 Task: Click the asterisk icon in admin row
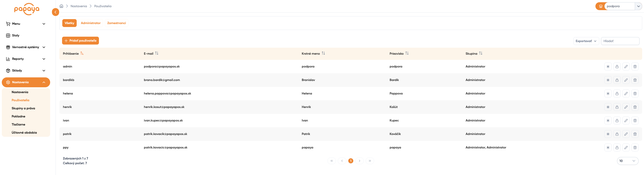608,67
